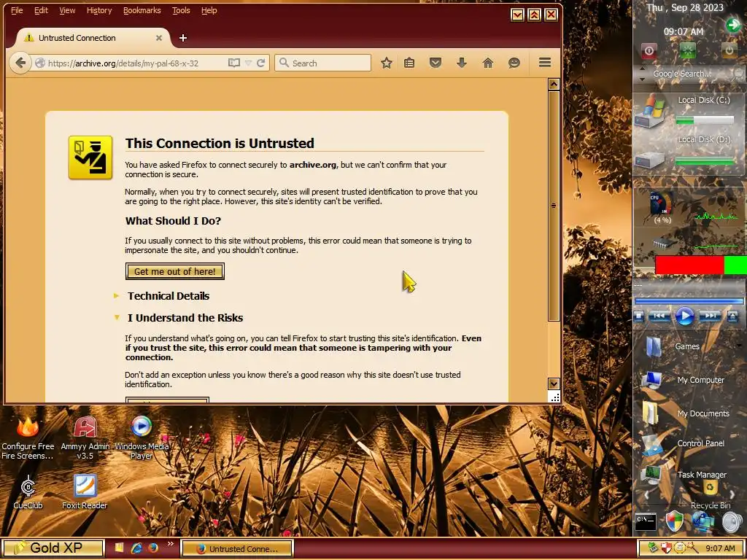Open the History menu
Viewport: 747px width, 560px height.
99,10
